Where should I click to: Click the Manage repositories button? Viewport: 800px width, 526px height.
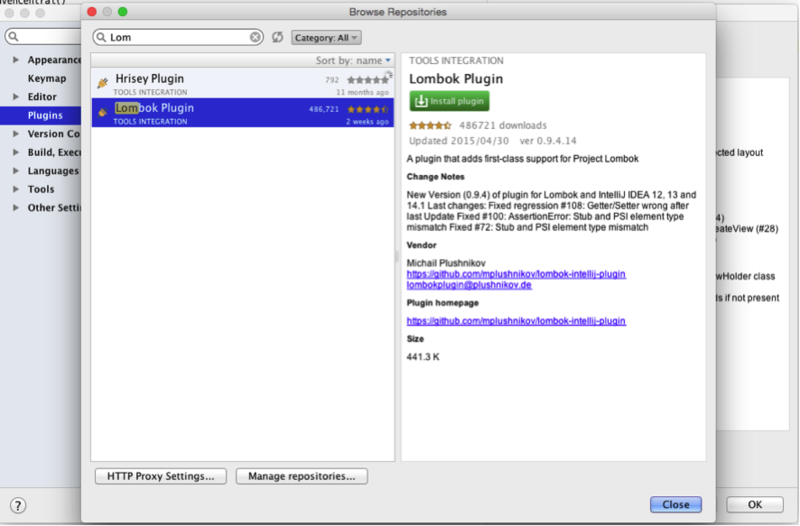(302, 476)
